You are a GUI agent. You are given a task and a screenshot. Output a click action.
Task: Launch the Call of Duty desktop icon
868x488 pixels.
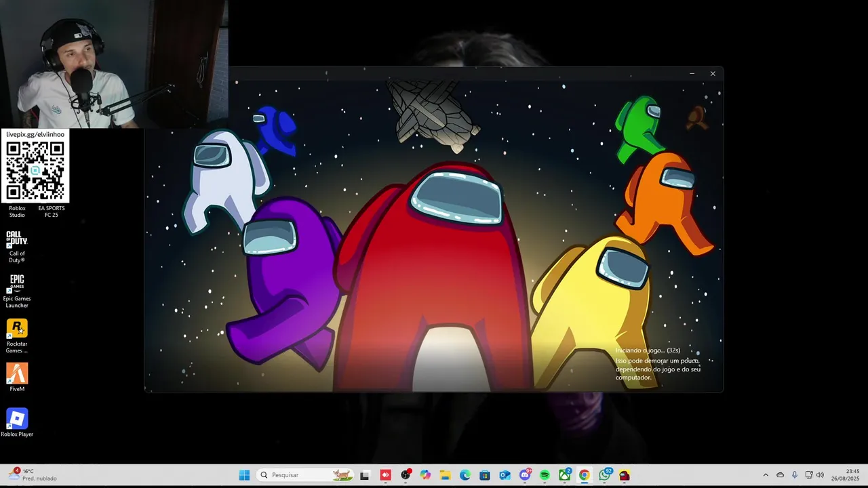pyautogui.click(x=17, y=247)
